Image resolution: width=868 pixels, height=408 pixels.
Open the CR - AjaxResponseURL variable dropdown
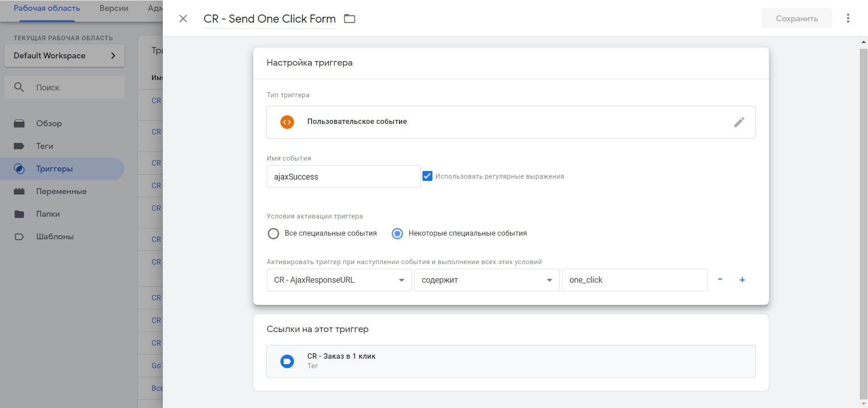pos(339,280)
